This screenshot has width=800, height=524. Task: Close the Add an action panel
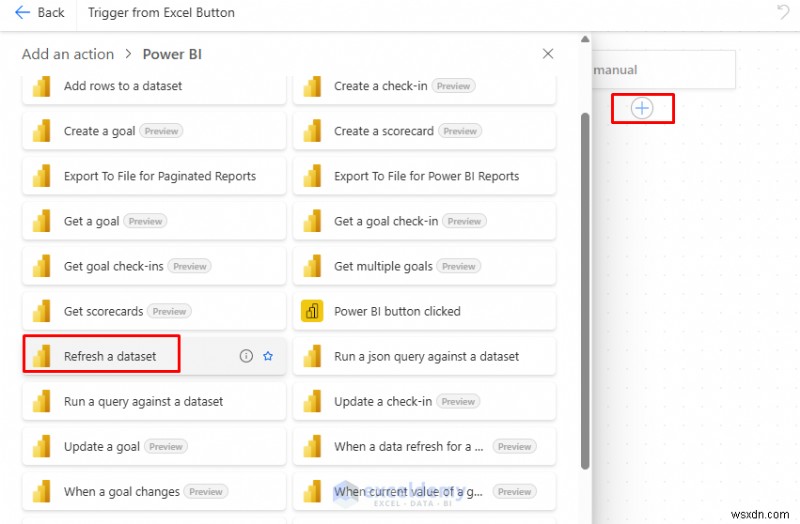click(x=548, y=54)
